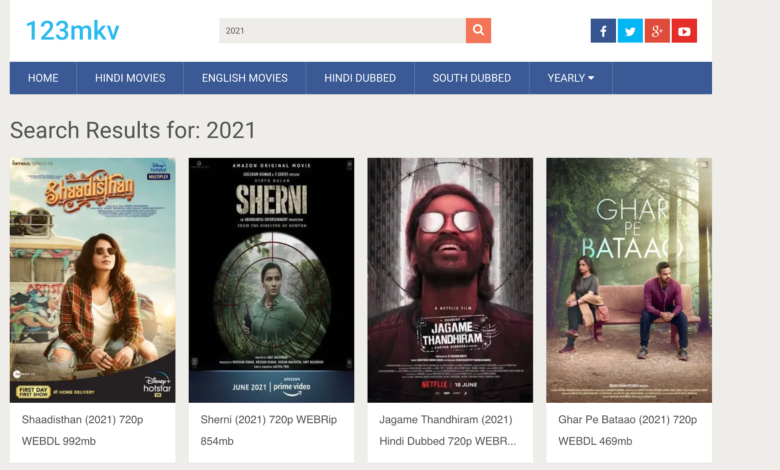Click Shaadisthan (2021) 720p WEBDL title link
This screenshot has width=780, height=470.
[x=82, y=430]
